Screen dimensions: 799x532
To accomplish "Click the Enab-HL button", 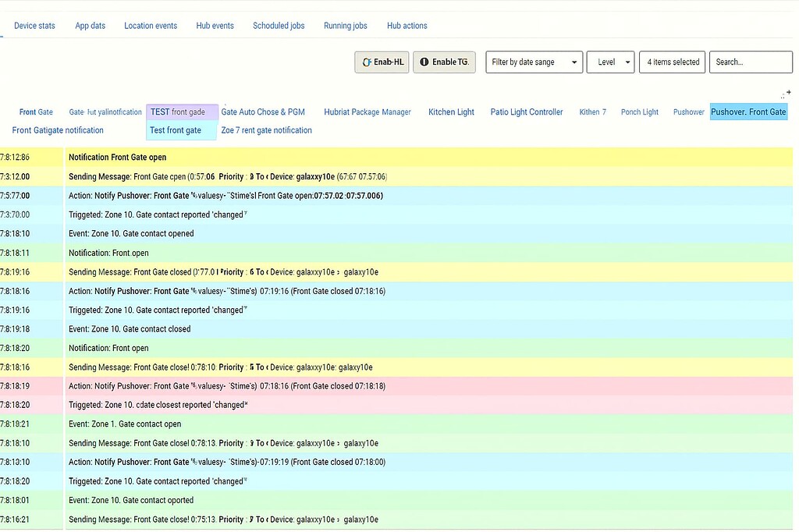I will coord(382,62).
